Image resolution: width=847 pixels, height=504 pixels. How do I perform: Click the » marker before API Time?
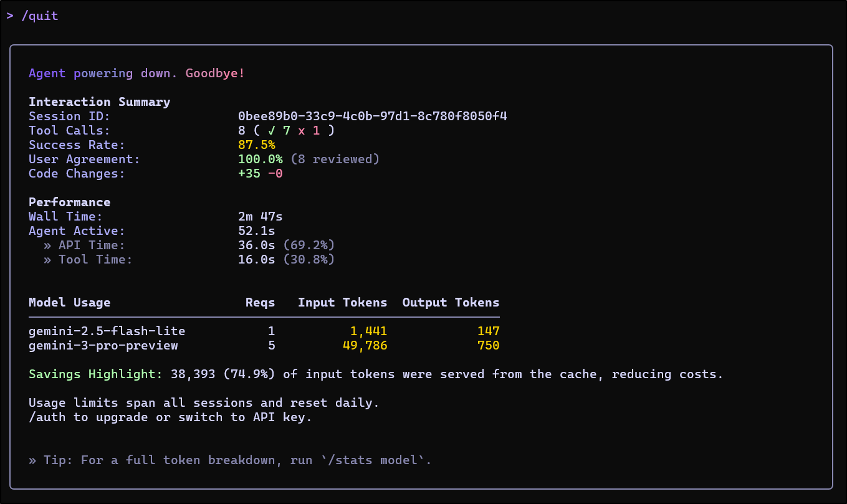pos(47,245)
